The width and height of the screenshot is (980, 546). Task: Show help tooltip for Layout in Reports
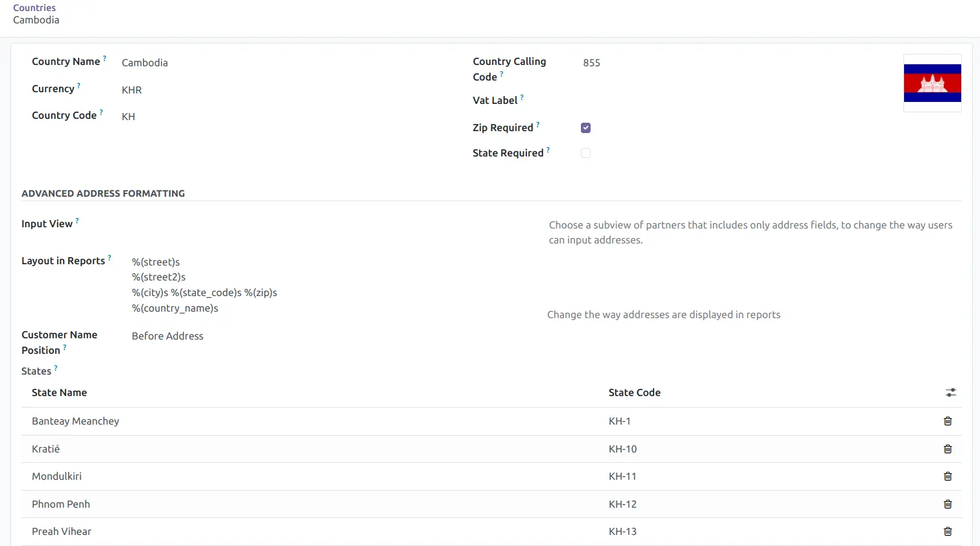coord(109,258)
